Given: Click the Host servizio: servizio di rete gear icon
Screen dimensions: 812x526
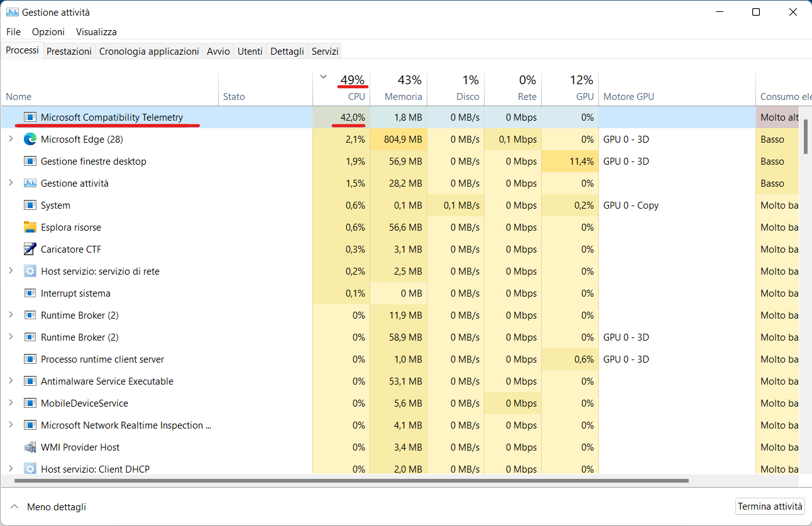Looking at the screenshot, I should pyautogui.click(x=30, y=271).
